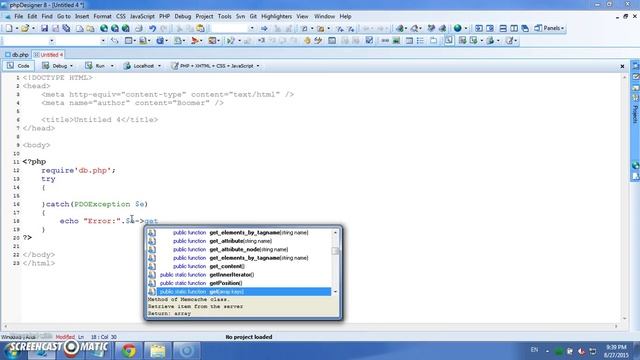Click the blue globe browser icon
This screenshot has height=360, width=640.
click(x=458, y=28)
